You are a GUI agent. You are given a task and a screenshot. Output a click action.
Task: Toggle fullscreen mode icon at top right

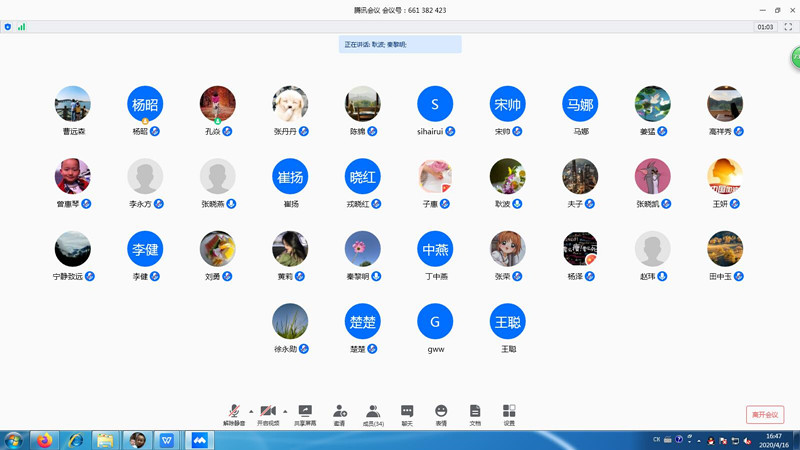(x=788, y=27)
